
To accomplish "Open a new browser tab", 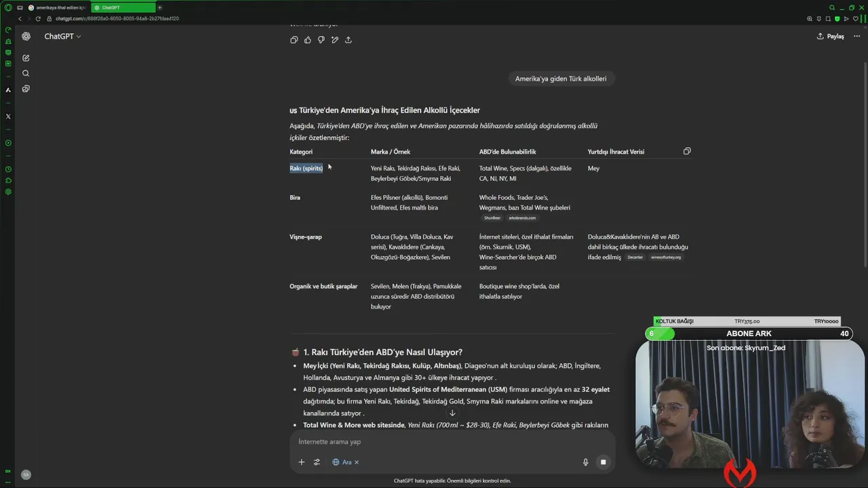I will 159,7.
